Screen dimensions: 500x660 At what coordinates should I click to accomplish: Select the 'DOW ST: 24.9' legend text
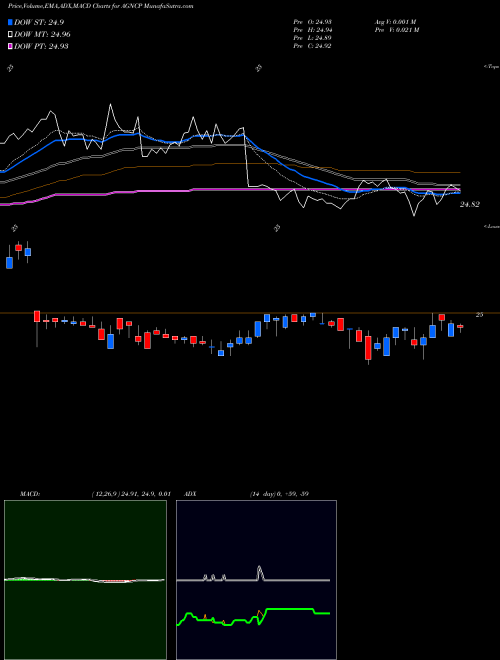pos(39,22)
